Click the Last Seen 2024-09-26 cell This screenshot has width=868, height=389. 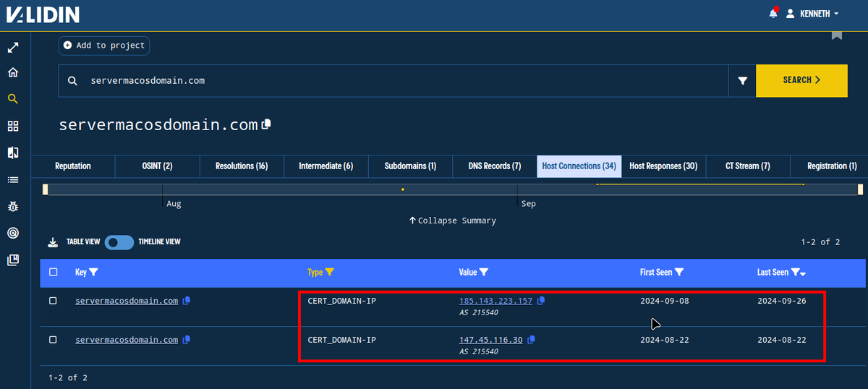point(781,301)
